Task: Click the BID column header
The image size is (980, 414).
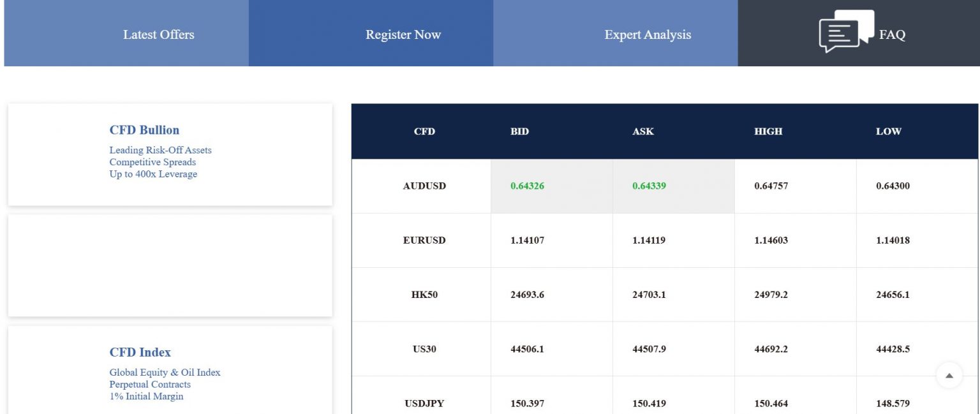Action: 519,131
